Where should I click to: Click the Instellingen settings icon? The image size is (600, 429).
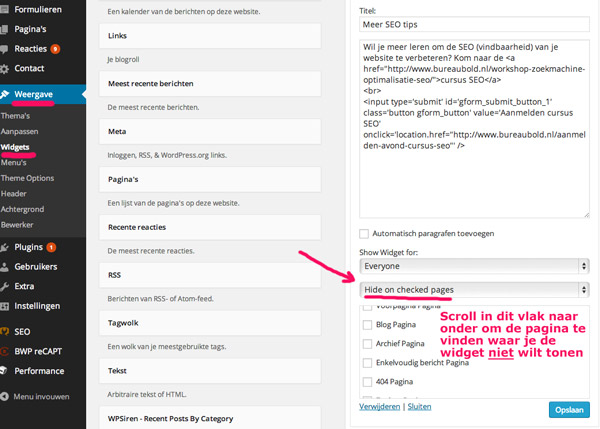pos(4,306)
